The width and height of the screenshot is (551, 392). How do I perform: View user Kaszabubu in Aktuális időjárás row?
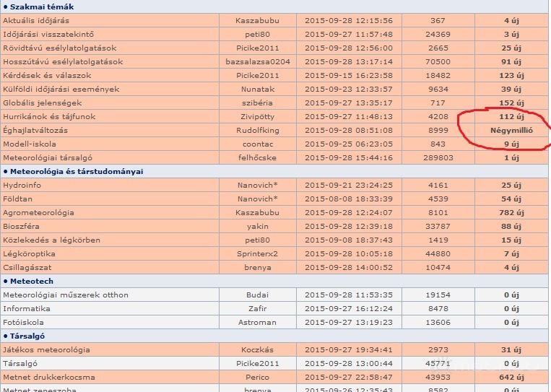(257, 21)
